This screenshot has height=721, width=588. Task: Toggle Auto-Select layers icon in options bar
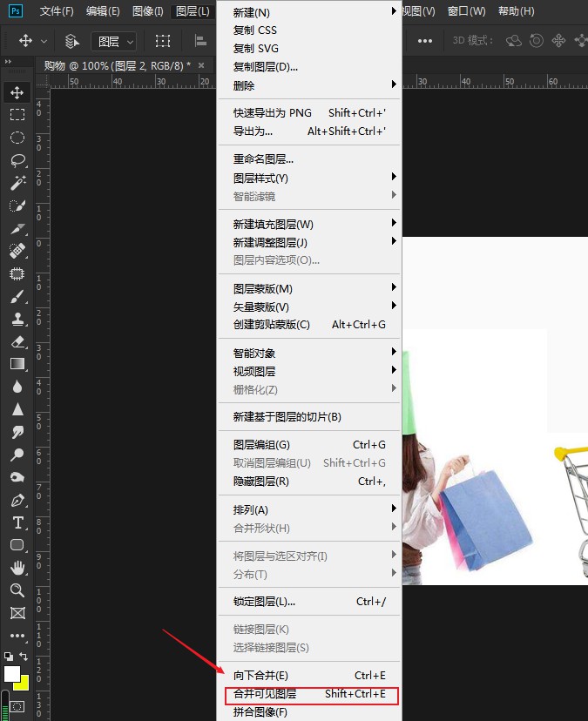(x=72, y=42)
